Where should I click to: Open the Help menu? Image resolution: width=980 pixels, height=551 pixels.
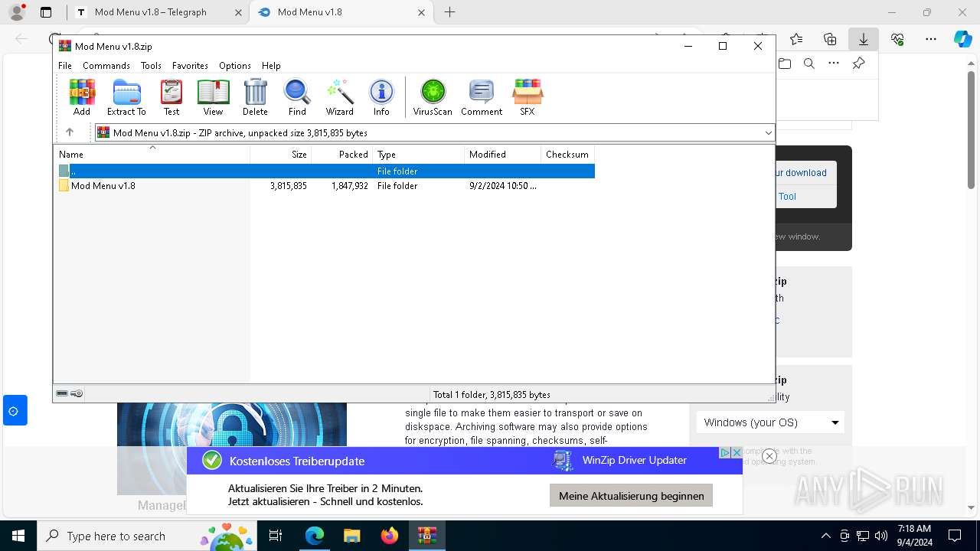point(271,66)
